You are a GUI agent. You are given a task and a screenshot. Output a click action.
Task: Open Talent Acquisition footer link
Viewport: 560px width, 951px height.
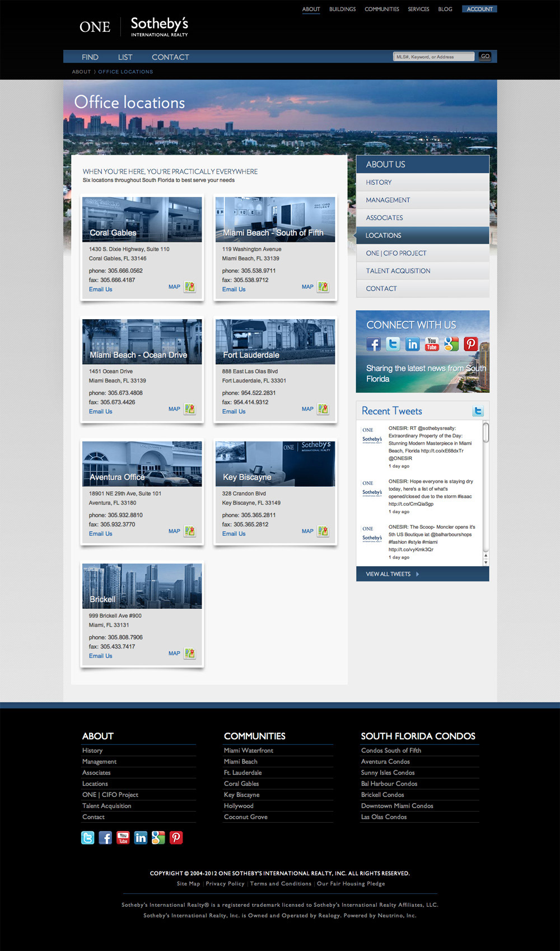(106, 806)
